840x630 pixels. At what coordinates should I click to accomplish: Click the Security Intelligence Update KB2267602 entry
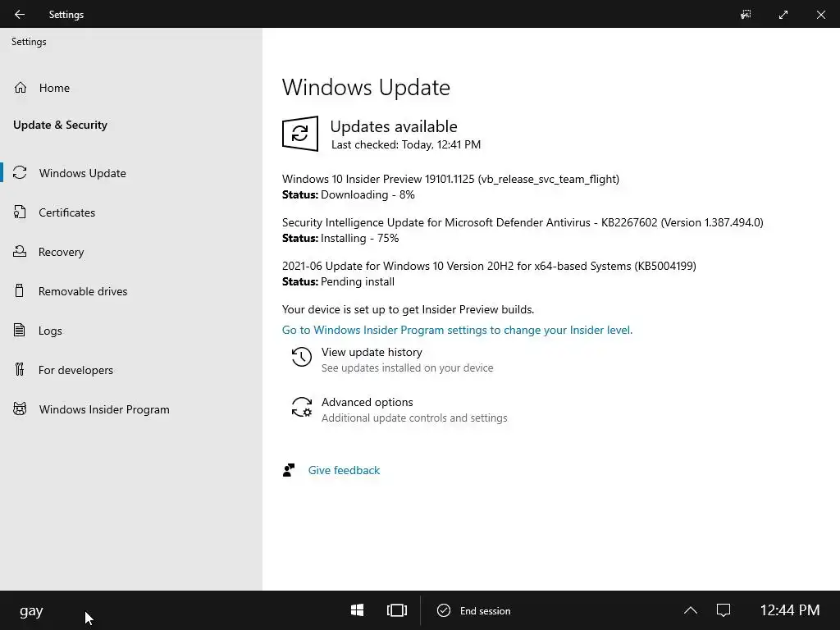(523, 222)
